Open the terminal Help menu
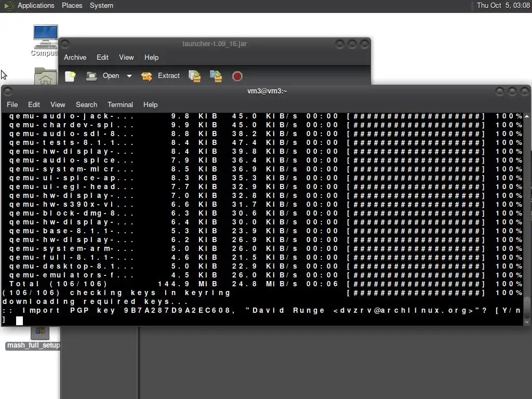The image size is (532, 399). (x=150, y=104)
